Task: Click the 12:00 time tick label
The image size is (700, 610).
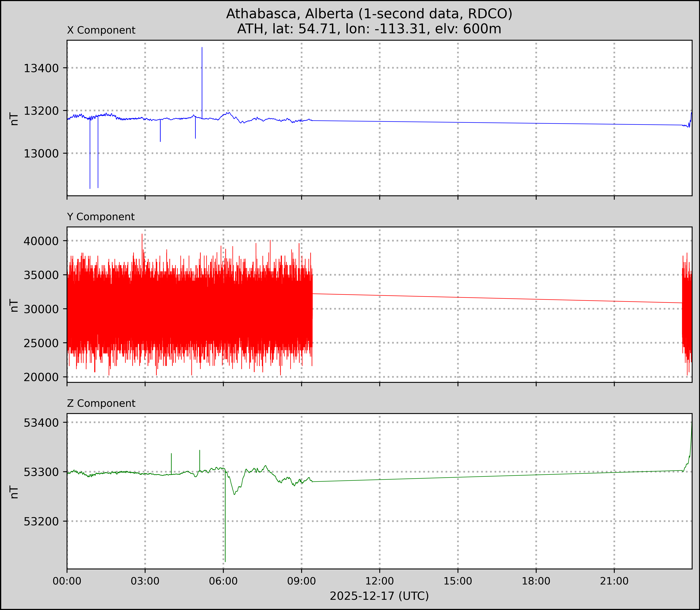Action: point(380,581)
